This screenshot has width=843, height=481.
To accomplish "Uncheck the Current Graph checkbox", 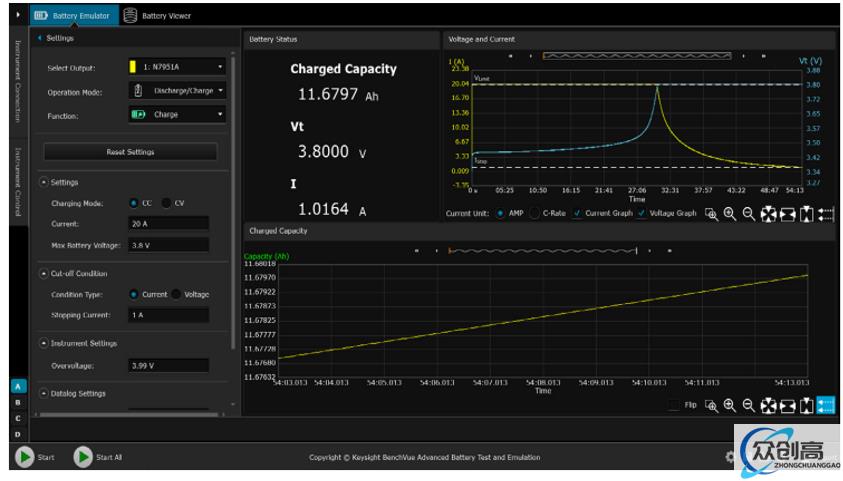I will (x=577, y=213).
